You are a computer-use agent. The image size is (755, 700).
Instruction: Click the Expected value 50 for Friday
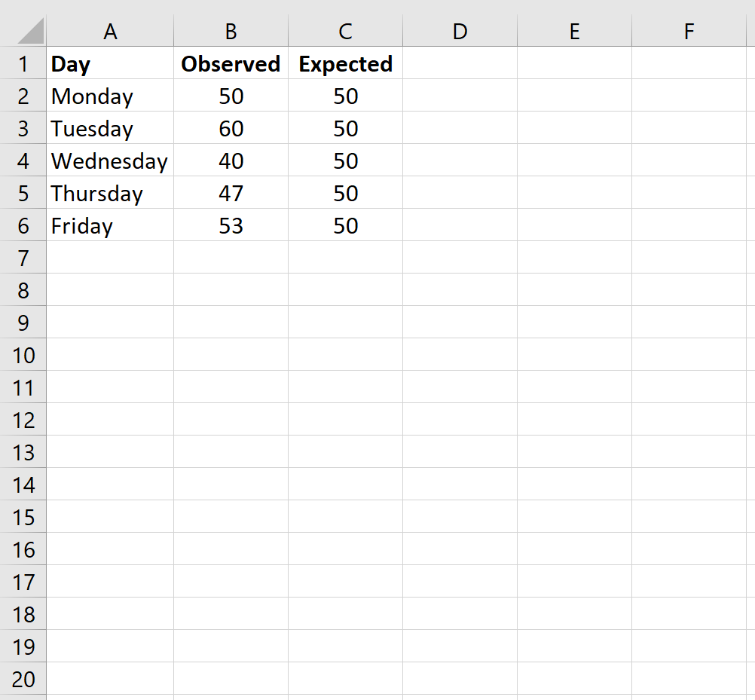click(x=345, y=225)
